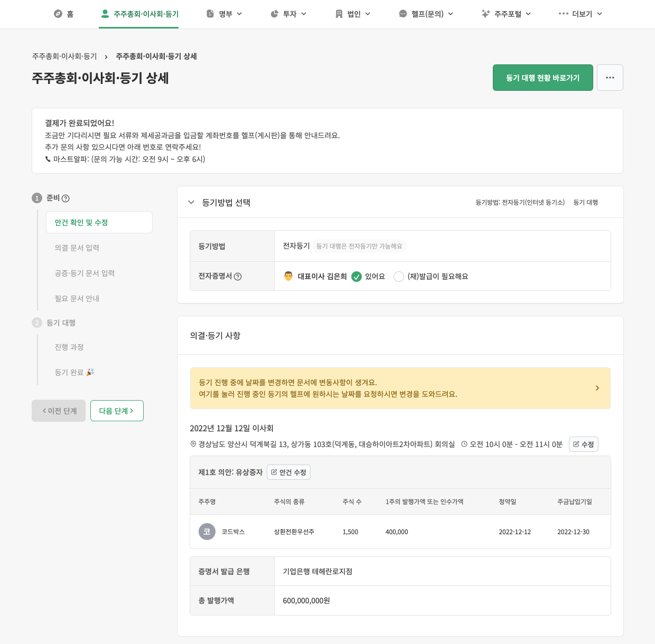Click the 코드박스 avatar in the shareholder table
Screen dimensions: 655x644
[207, 532]
